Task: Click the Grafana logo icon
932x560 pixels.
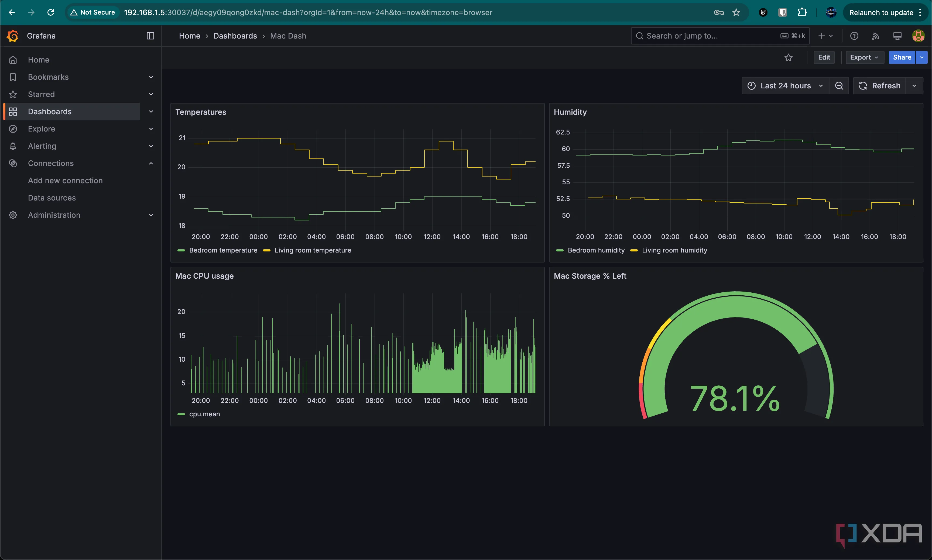Action: 12,36
